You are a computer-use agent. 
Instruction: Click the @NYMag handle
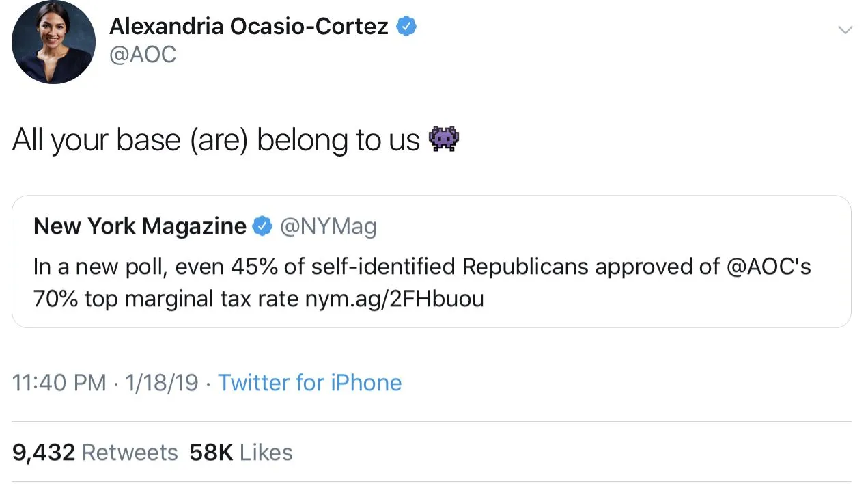point(328,226)
